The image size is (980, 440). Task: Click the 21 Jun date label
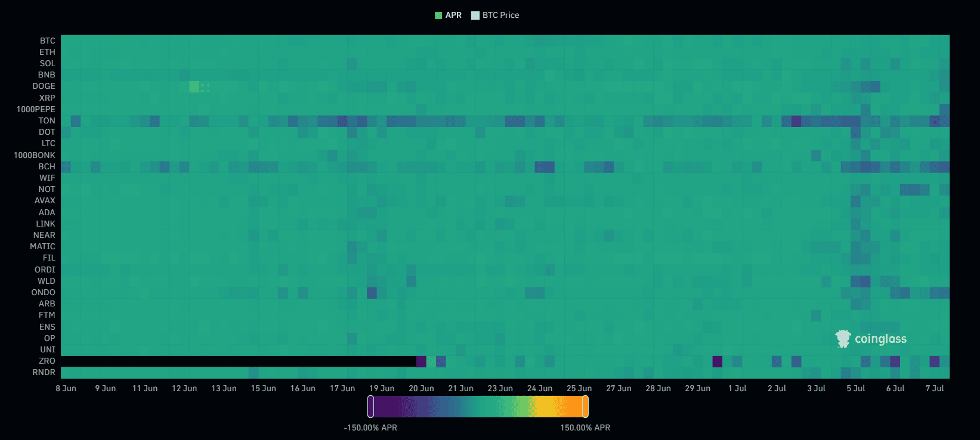461,388
